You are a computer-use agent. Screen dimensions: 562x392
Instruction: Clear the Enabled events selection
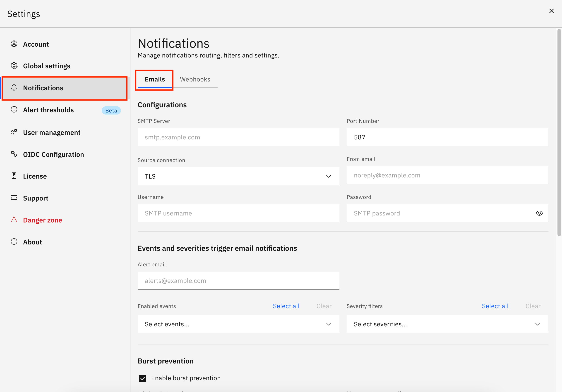[x=324, y=306]
